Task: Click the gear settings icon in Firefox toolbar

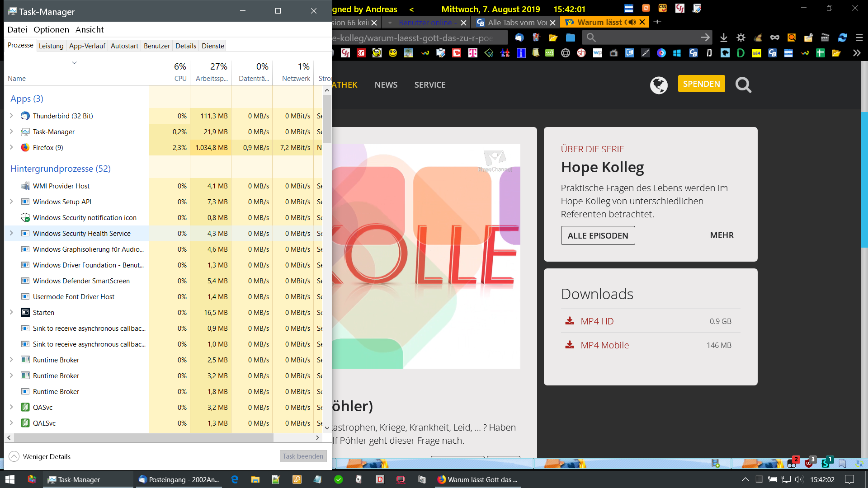Action: pos(741,38)
